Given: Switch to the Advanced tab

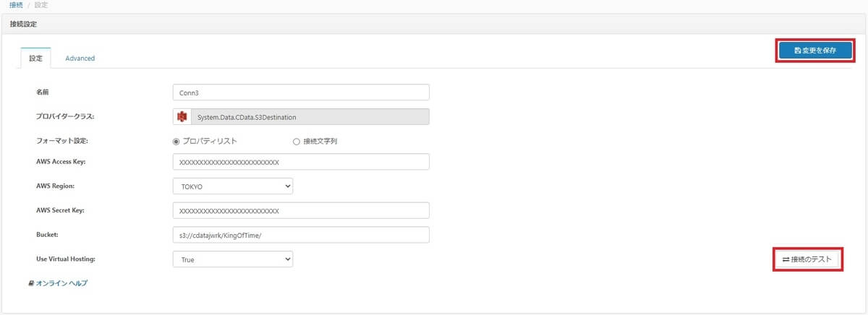Looking at the screenshot, I should click(80, 58).
